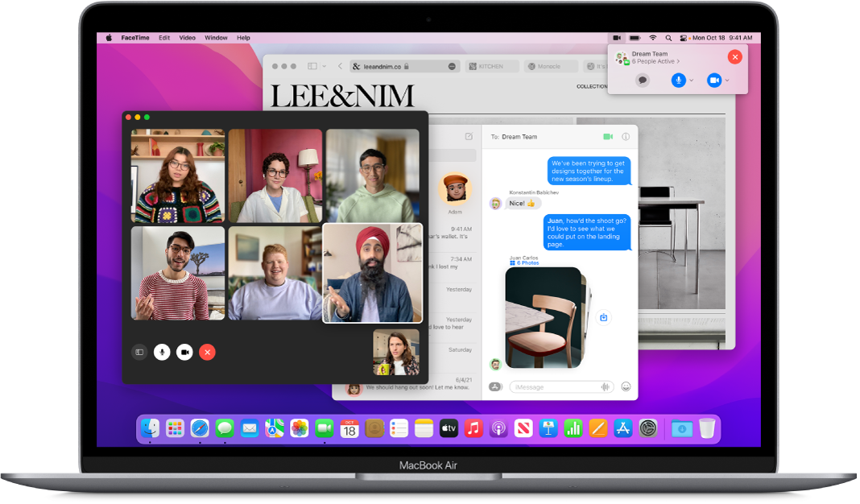Leave the FaceTime call with the red button
860x504 pixels.
[208, 352]
